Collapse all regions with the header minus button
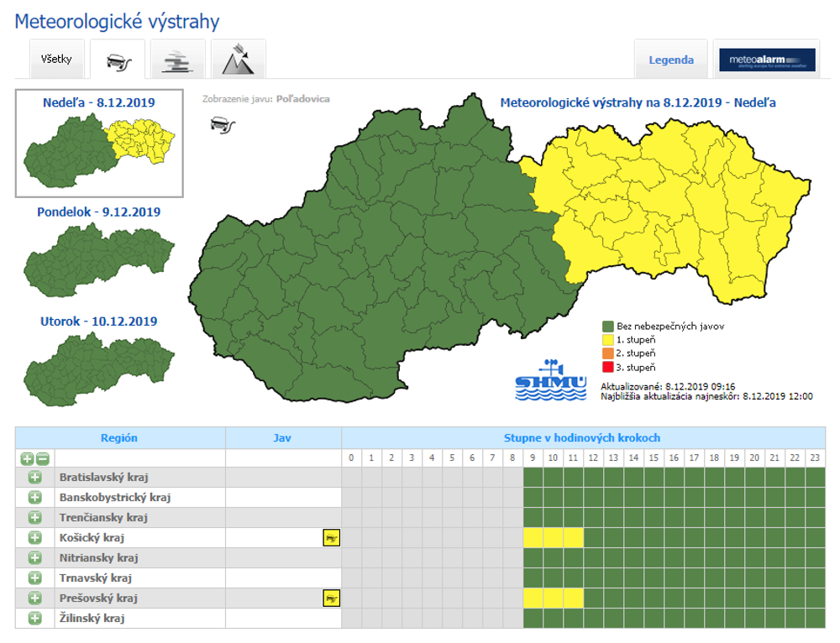The height and width of the screenshot is (643, 840). click(x=42, y=459)
